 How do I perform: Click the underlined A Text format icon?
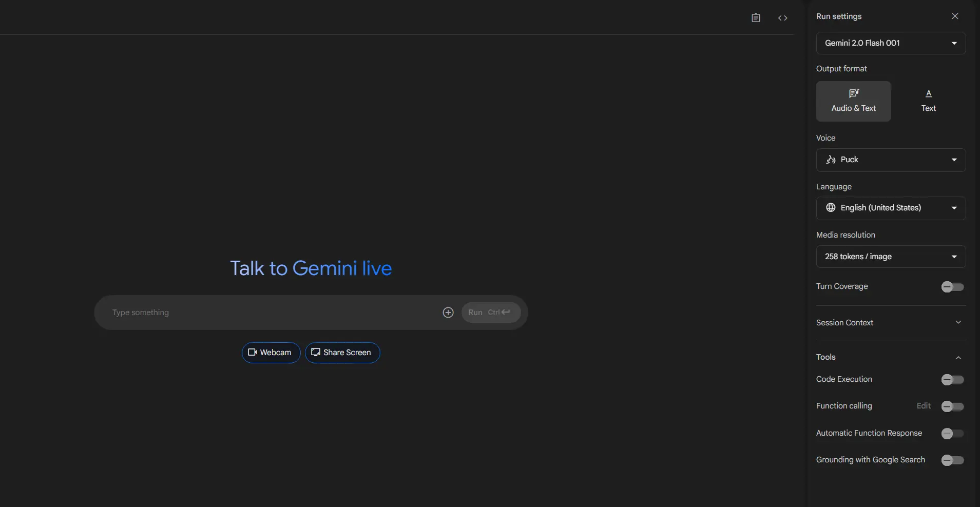tap(929, 93)
